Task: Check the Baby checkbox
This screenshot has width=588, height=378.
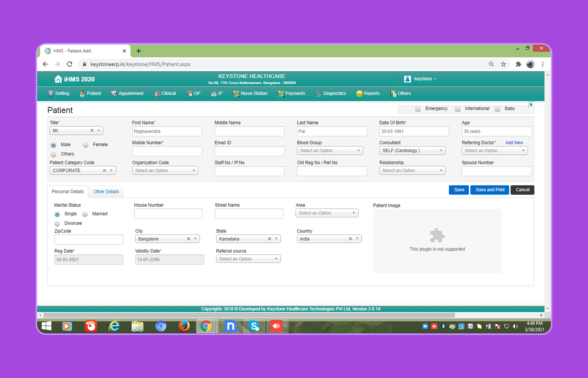Action: coord(498,109)
